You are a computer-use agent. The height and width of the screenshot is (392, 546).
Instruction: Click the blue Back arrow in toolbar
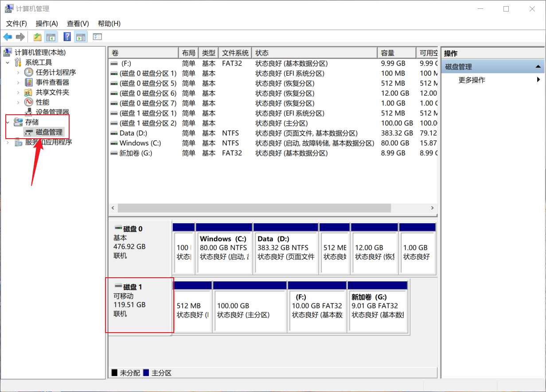pos(8,37)
